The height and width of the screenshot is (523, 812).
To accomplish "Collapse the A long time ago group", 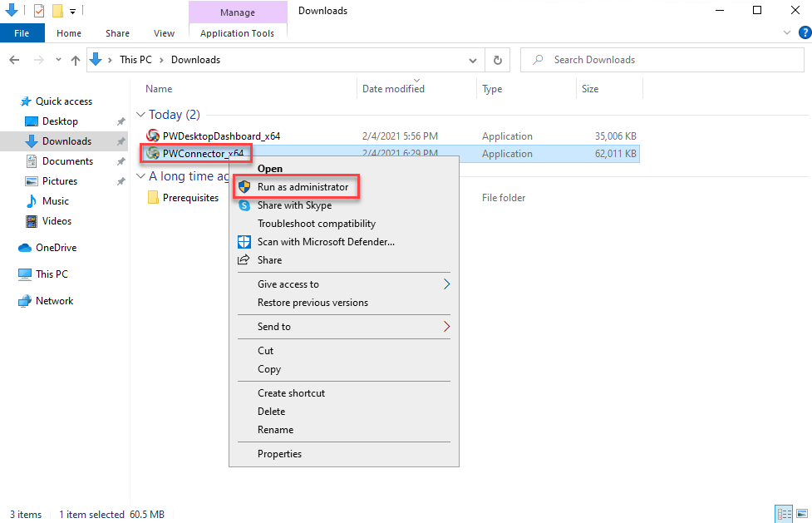I will (140, 176).
